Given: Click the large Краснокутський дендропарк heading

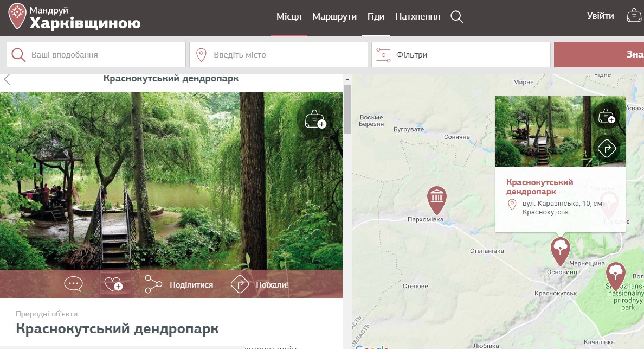Looking at the screenshot, I should (117, 328).
